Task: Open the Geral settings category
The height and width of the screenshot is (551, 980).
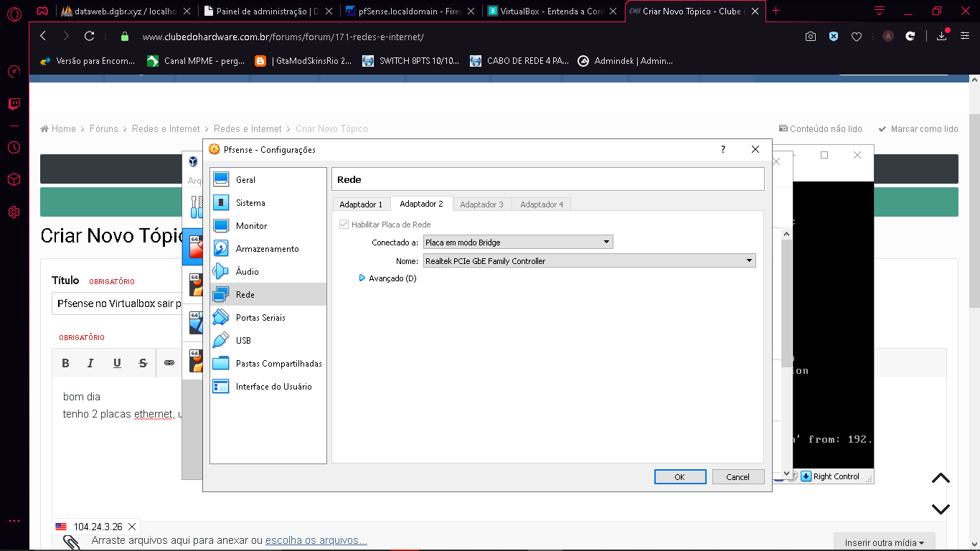Action: [268, 180]
